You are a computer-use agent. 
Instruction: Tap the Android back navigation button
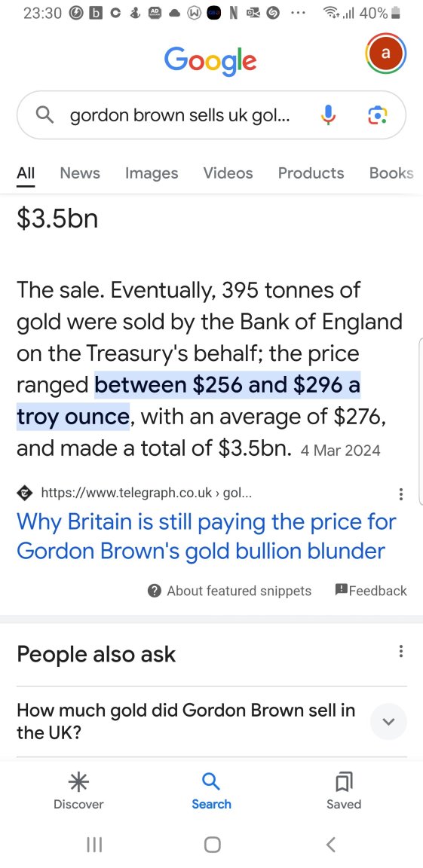(x=330, y=844)
